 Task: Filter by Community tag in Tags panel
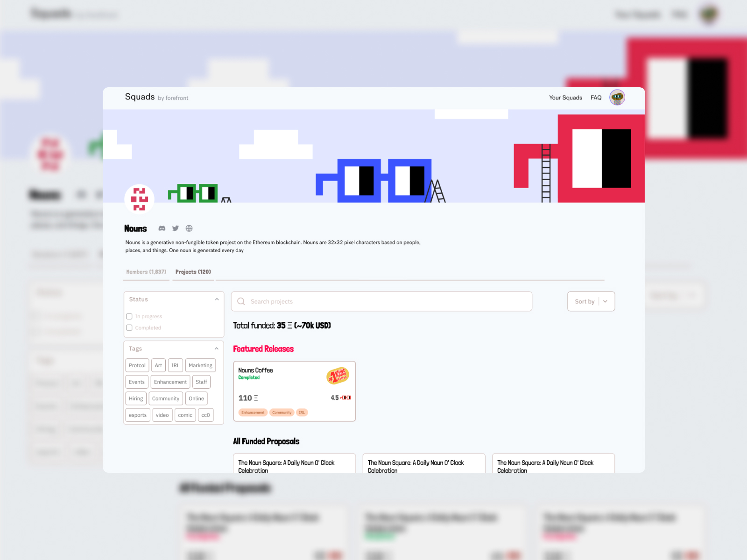[x=166, y=399]
